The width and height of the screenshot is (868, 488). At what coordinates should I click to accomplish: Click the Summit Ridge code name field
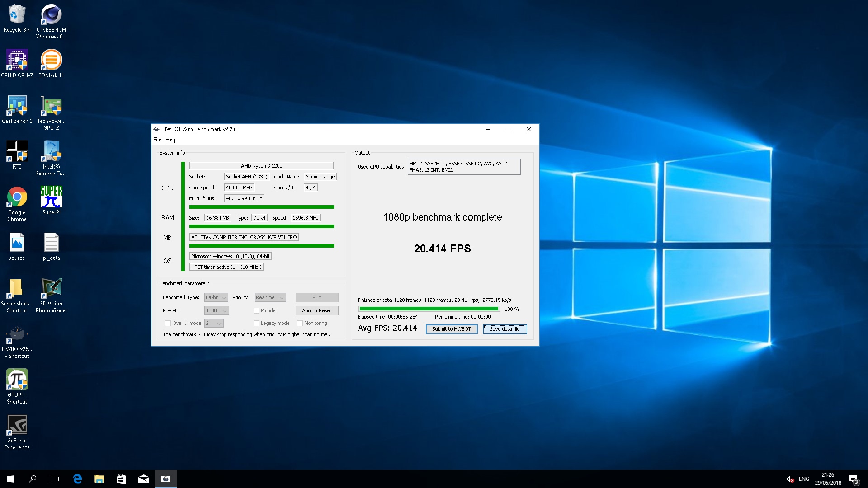pos(320,177)
